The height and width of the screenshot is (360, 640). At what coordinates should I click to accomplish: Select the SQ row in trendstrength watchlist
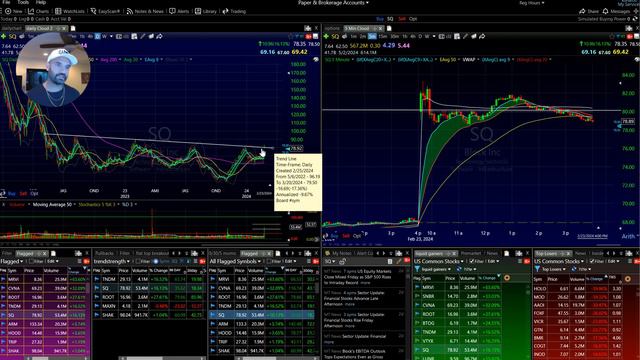[x=149, y=288]
